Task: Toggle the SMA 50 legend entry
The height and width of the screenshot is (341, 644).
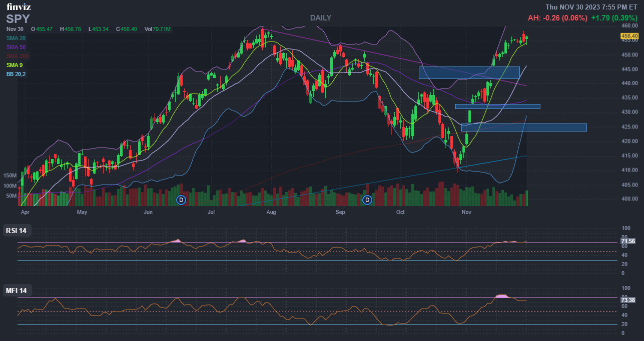Action: [x=16, y=47]
